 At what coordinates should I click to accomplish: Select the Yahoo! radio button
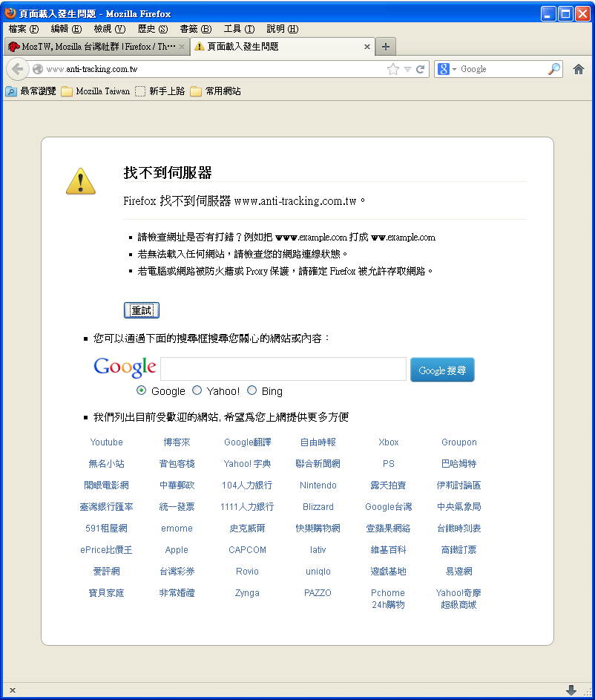click(197, 390)
